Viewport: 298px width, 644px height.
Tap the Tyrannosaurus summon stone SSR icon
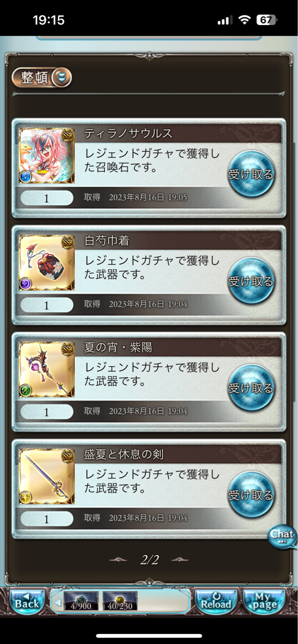[47, 155]
